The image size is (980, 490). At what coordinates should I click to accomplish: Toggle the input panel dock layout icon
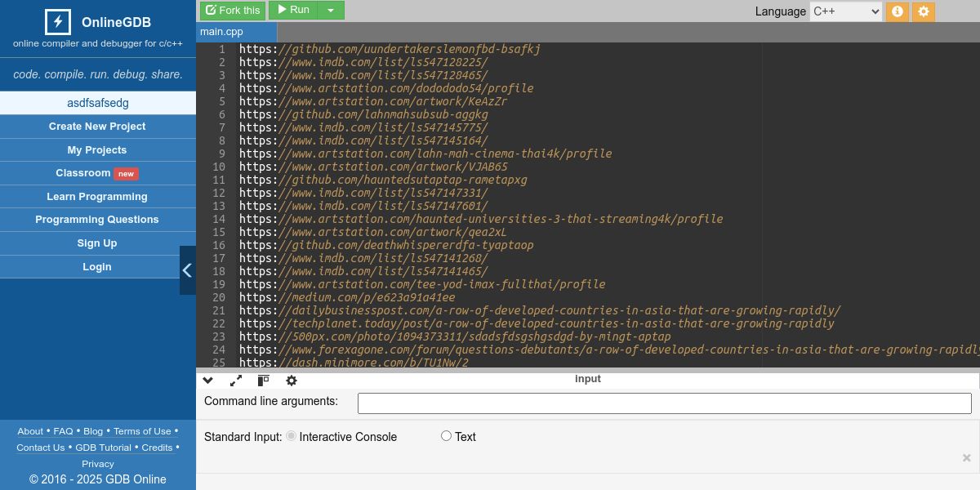click(x=263, y=381)
